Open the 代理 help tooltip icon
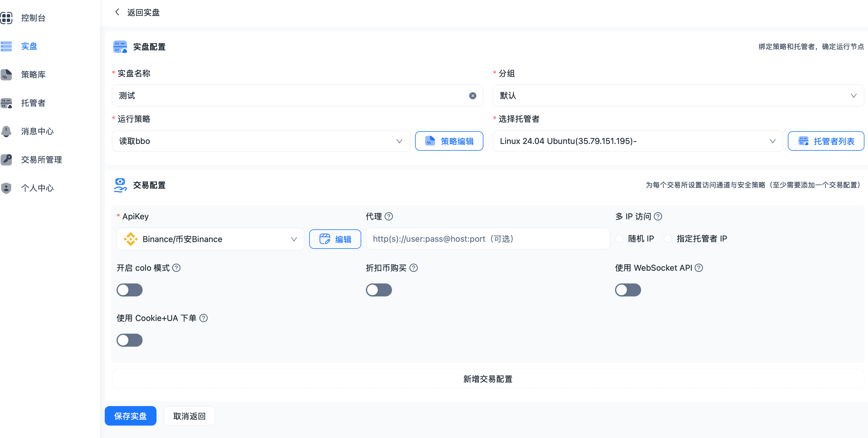The image size is (868, 438). [x=389, y=216]
